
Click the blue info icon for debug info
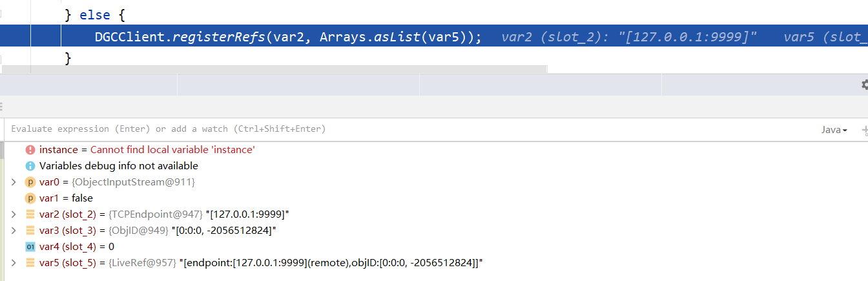click(30, 166)
